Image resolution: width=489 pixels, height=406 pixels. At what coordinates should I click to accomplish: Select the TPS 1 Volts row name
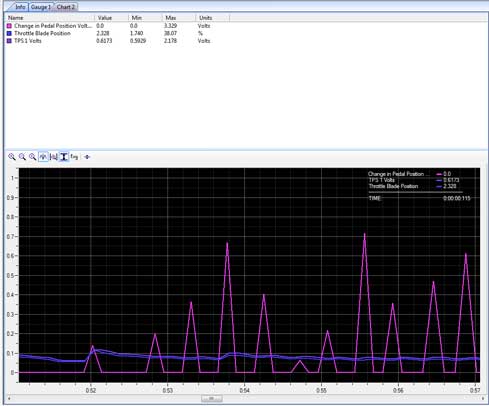click(x=28, y=41)
